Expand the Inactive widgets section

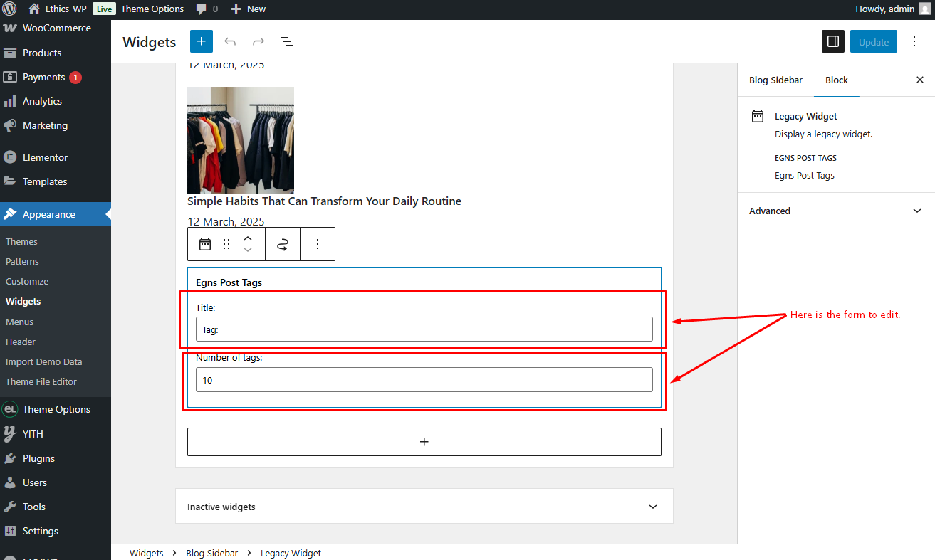424,507
